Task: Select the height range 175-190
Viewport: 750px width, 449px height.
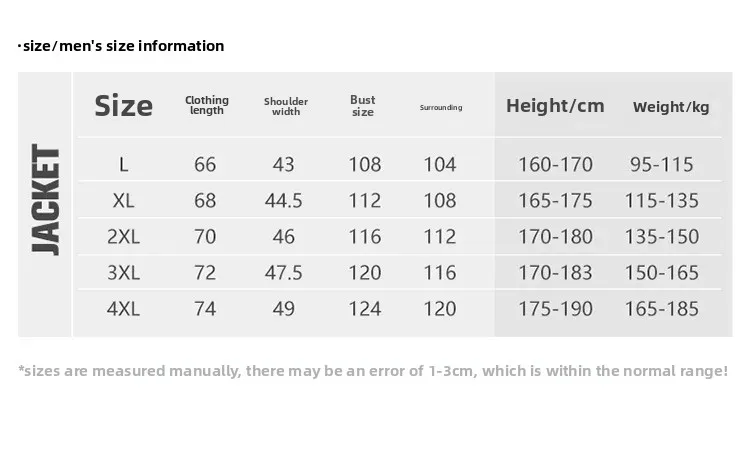Action: tap(555, 309)
